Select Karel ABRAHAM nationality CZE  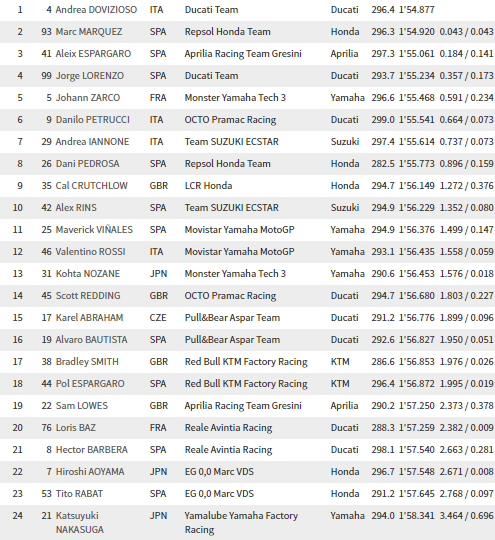point(158,318)
